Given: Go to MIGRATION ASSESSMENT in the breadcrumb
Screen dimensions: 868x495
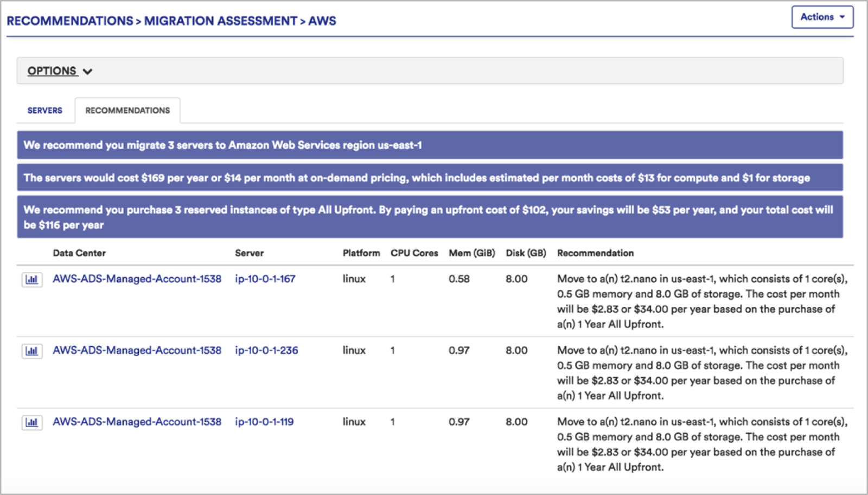Looking at the screenshot, I should [x=221, y=21].
